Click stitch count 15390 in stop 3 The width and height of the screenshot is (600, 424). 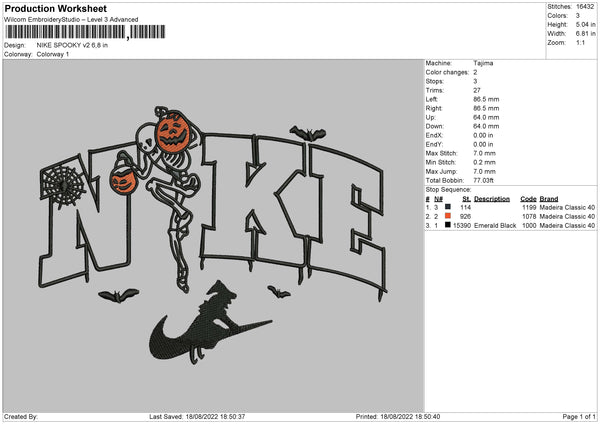tap(462, 226)
